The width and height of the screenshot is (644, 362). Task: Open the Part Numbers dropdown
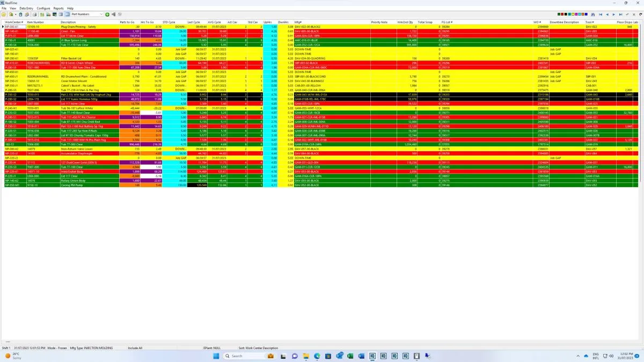[x=101, y=14]
